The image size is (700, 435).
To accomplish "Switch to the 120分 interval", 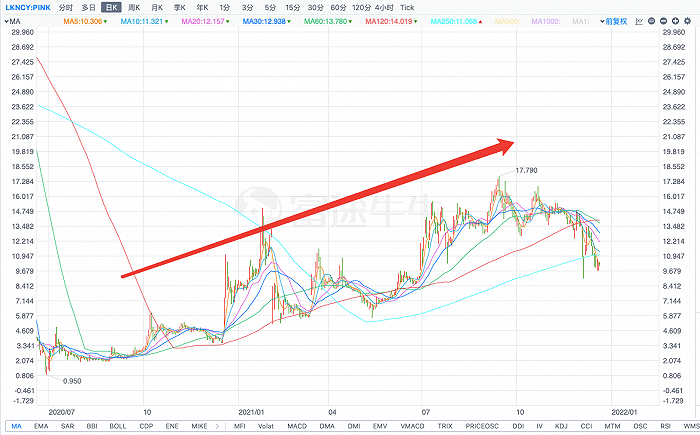I will pos(361,8).
